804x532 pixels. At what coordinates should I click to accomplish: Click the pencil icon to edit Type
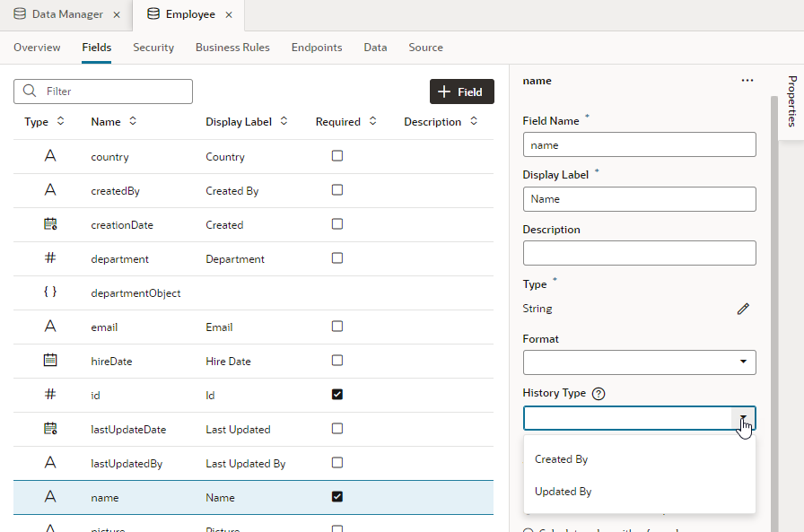click(x=743, y=309)
